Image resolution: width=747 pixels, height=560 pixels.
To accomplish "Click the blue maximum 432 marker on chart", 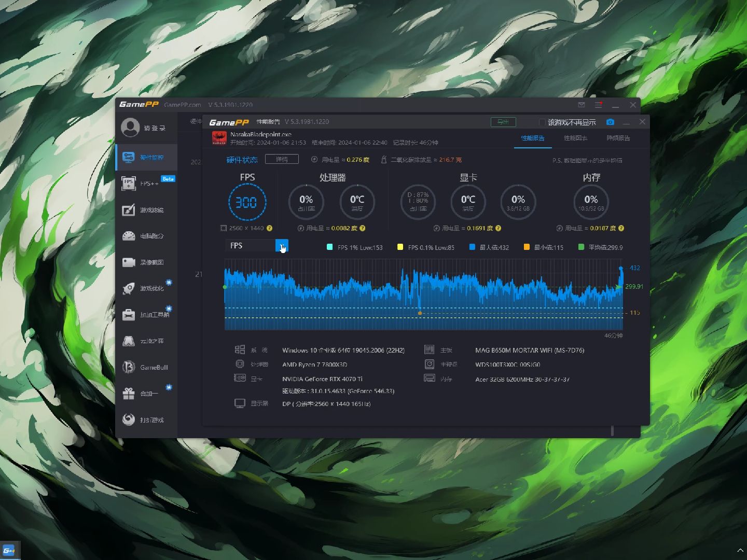I will (621, 268).
